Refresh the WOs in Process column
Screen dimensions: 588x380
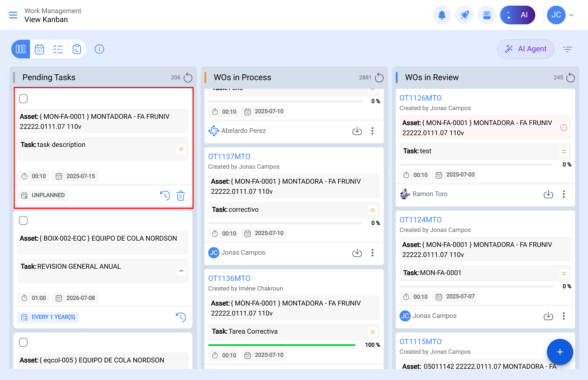click(x=379, y=78)
